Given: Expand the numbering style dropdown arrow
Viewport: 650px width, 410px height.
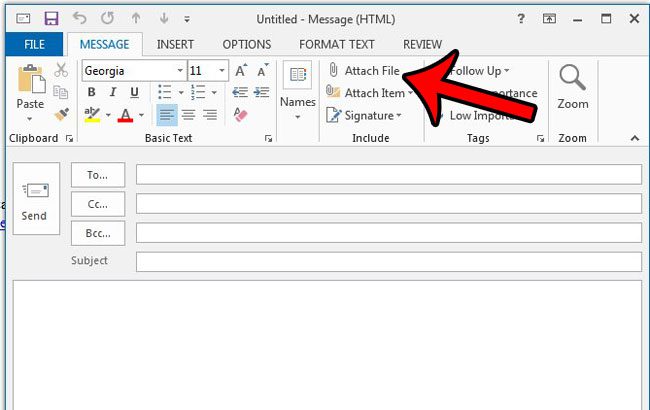Looking at the screenshot, I should [214, 92].
